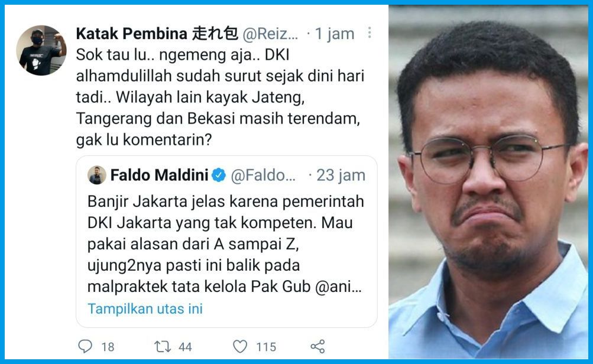
Task: Click the photo of man in glasses
Action: (x=488, y=182)
